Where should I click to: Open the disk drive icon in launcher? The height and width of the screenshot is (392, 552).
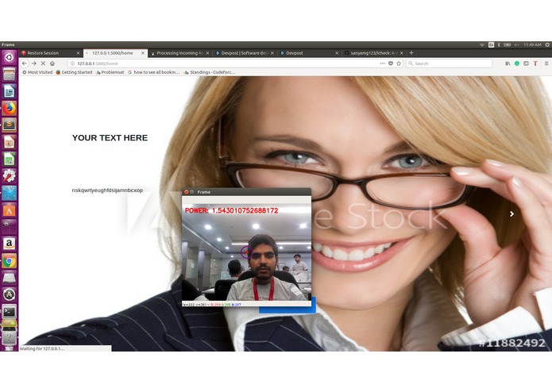10,278
